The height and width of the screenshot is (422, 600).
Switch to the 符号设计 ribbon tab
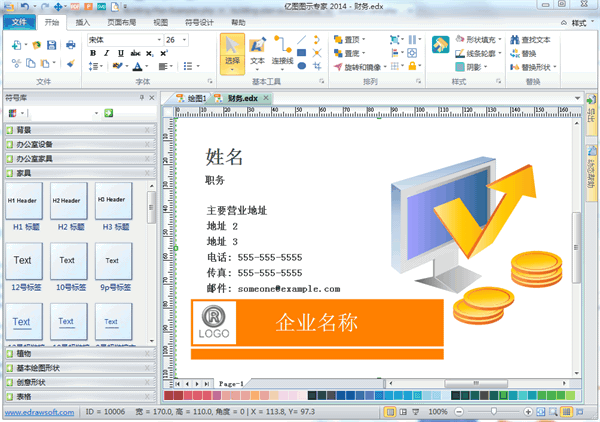(199, 23)
